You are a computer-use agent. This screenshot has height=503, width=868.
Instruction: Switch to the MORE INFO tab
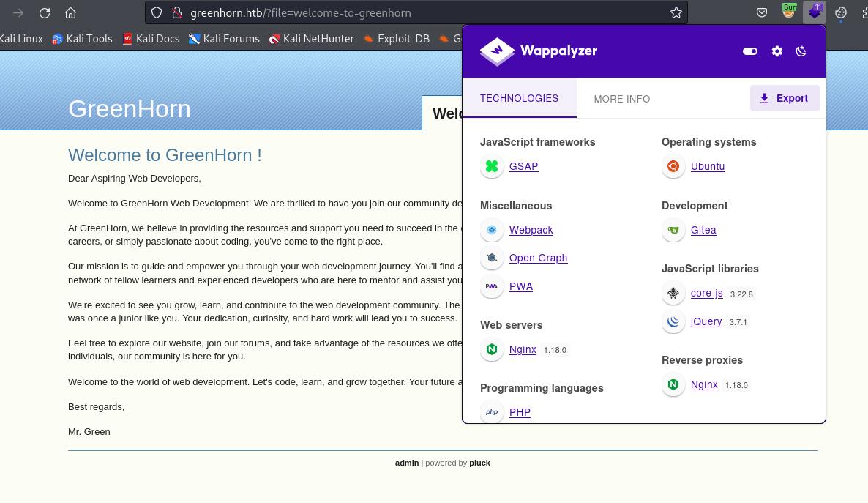pos(621,99)
